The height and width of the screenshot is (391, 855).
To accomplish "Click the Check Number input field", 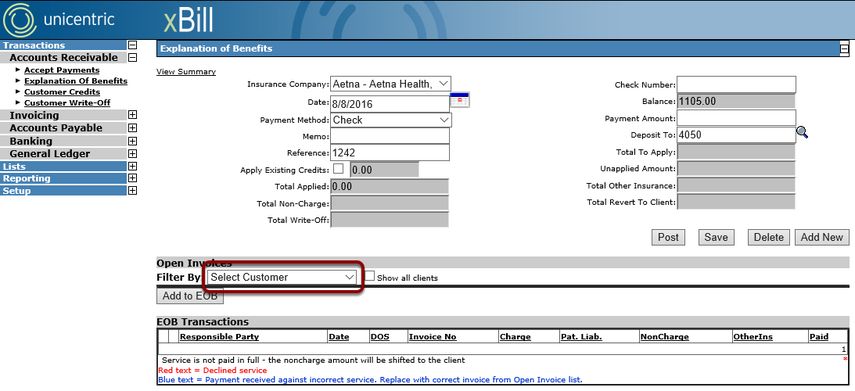I will (x=737, y=85).
